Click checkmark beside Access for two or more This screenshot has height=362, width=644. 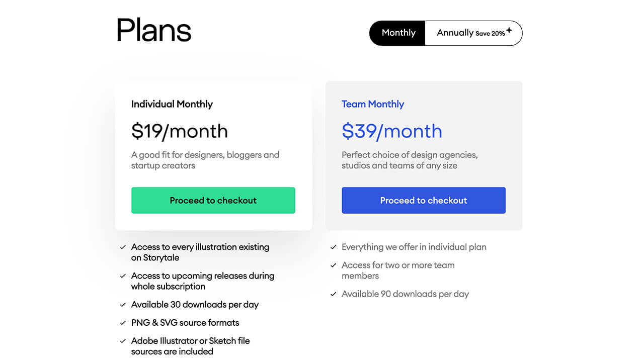click(x=333, y=265)
